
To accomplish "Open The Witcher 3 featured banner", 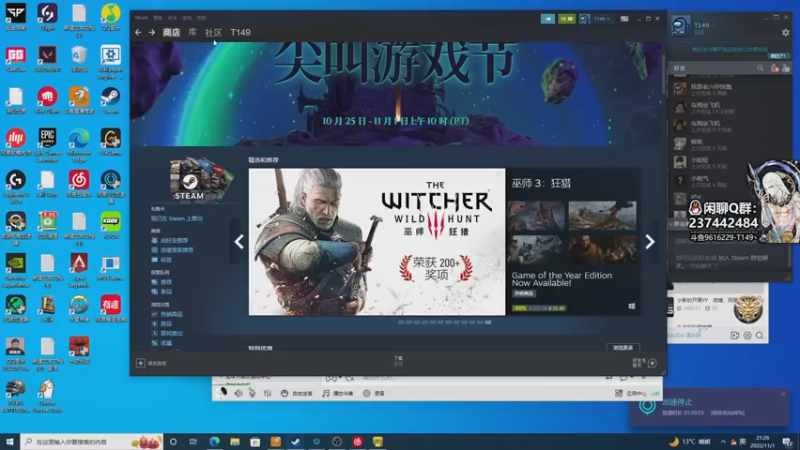I will (377, 242).
